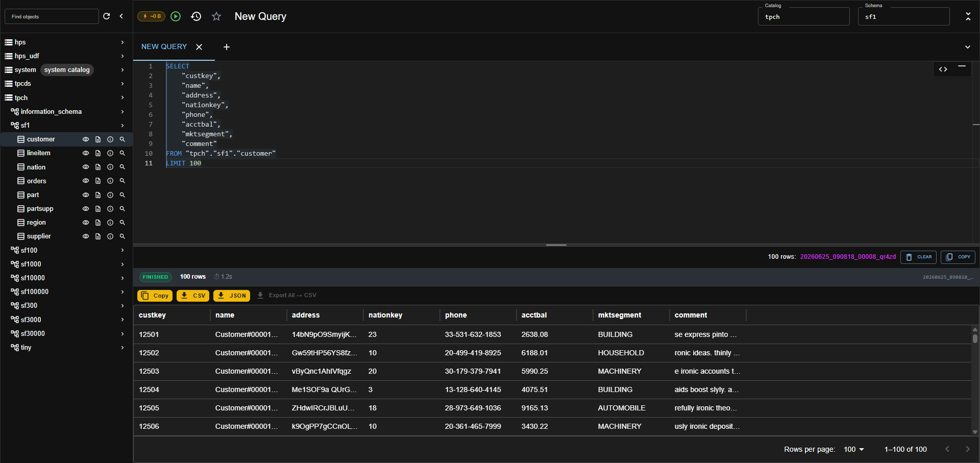Toggle the code format icon in the editor
Image resolution: width=980 pixels, height=463 pixels.
click(943, 69)
